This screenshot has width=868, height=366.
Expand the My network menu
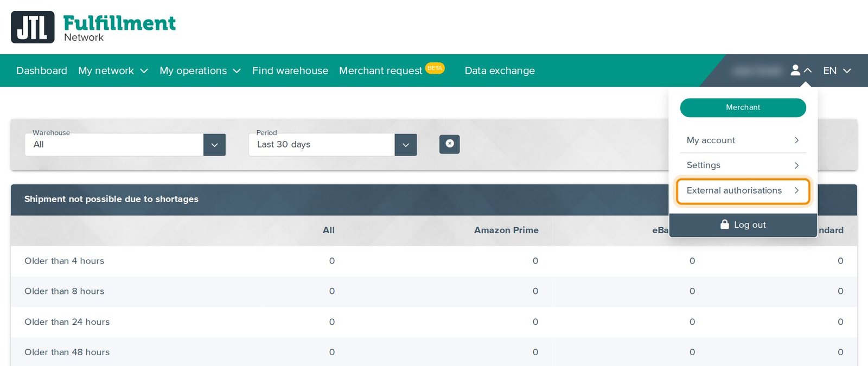(113, 70)
